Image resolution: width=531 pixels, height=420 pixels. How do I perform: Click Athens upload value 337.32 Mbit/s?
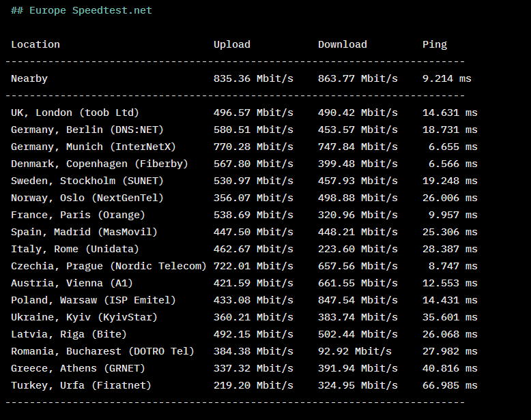point(253,368)
